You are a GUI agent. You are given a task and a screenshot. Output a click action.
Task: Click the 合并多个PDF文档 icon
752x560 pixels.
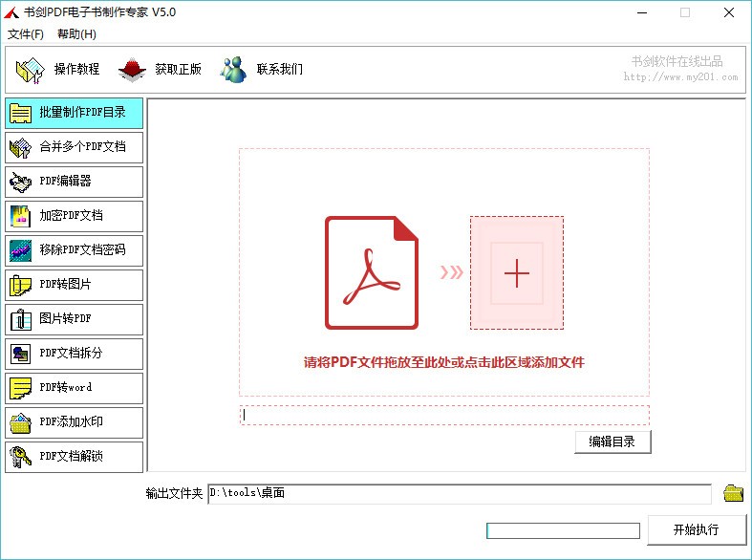tap(21, 148)
